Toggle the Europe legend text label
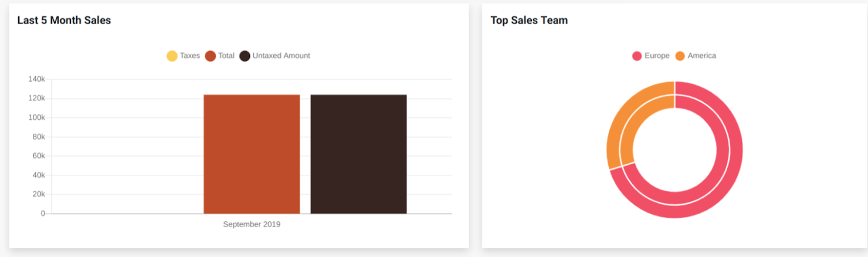The image size is (868, 257). click(657, 56)
